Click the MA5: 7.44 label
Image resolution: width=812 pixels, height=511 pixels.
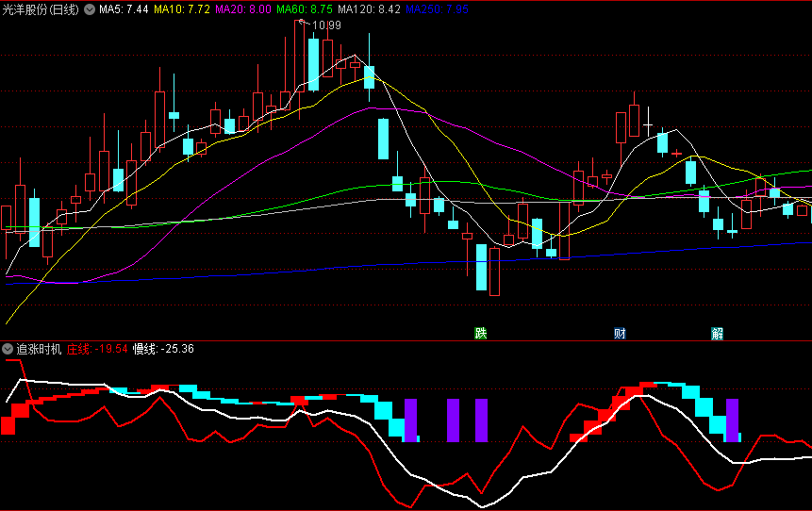(124, 9)
